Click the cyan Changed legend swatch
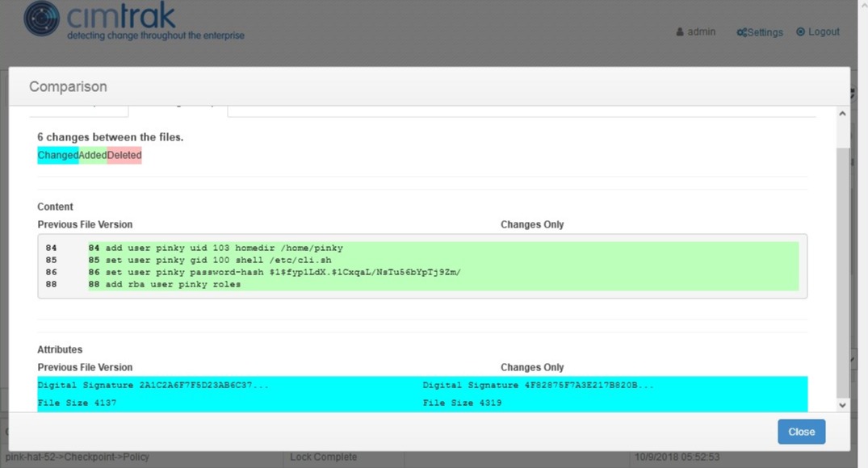 57,155
